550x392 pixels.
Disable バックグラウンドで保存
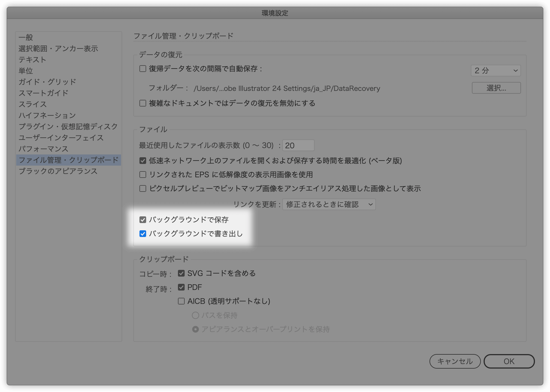143,220
